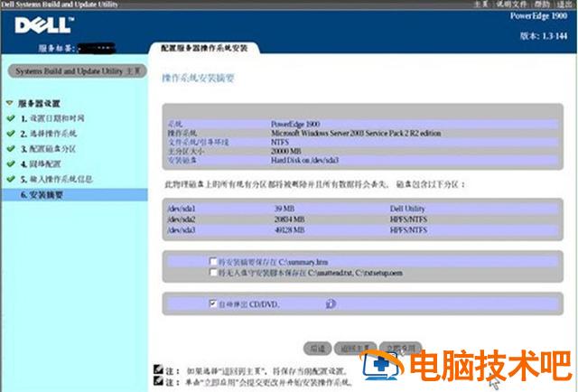This screenshot has width=578, height=392.
Task: Click the NTFS file system value
Action: click(x=280, y=142)
